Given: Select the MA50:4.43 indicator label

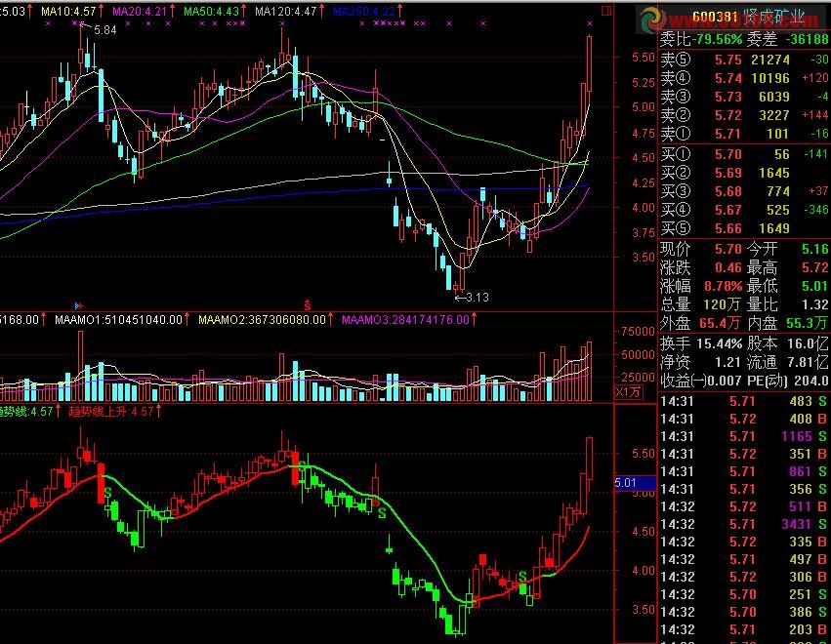Looking at the screenshot, I should [211, 11].
